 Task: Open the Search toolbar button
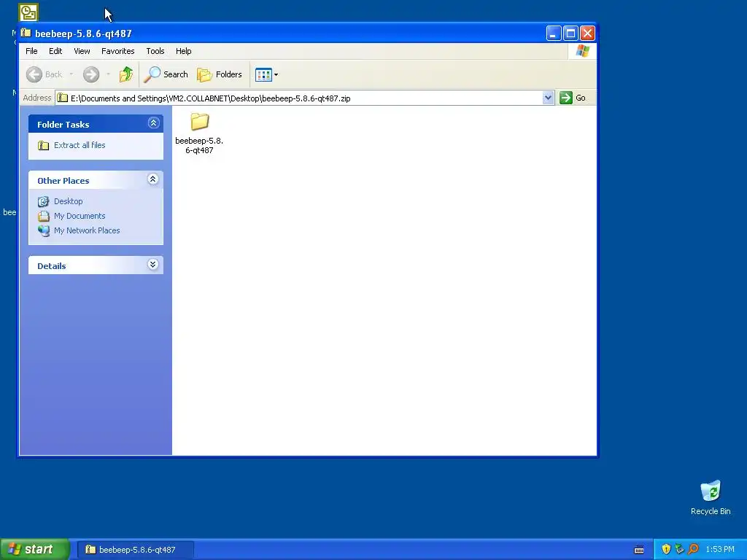coord(167,74)
